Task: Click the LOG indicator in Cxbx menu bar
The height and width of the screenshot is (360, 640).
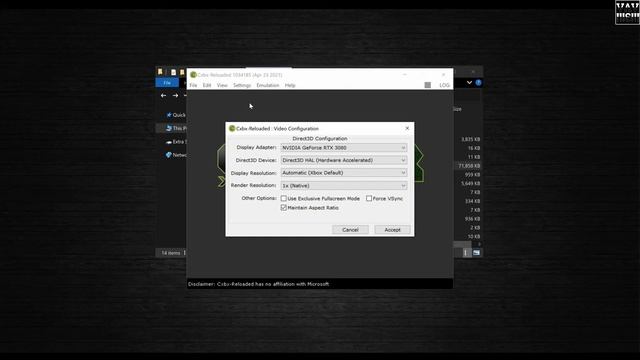Action: (444, 85)
